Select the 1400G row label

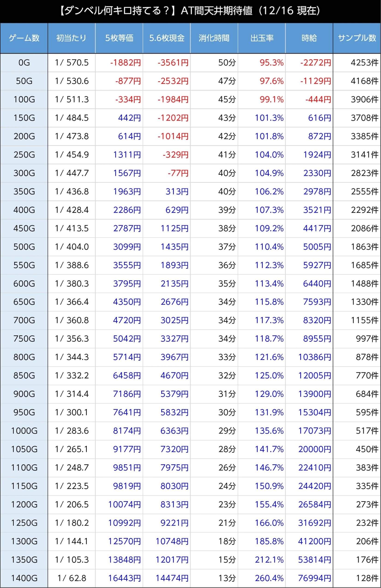[24, 578]
